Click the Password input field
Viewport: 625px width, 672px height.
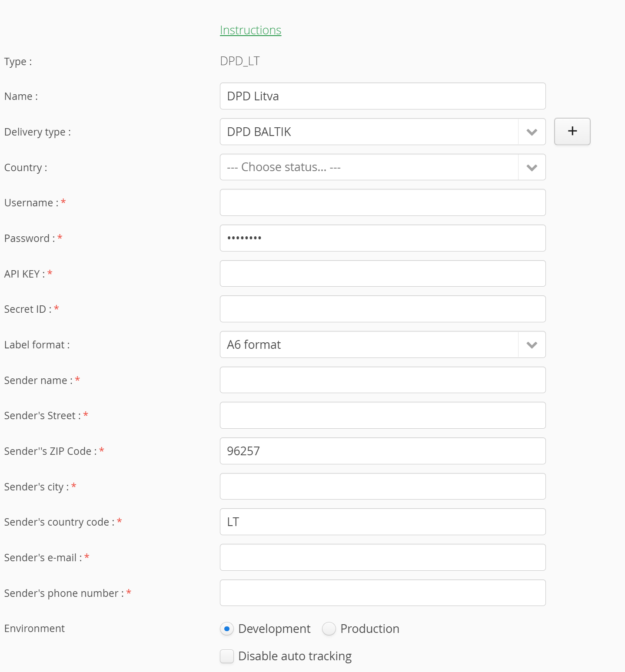click(x=382, y=238)
